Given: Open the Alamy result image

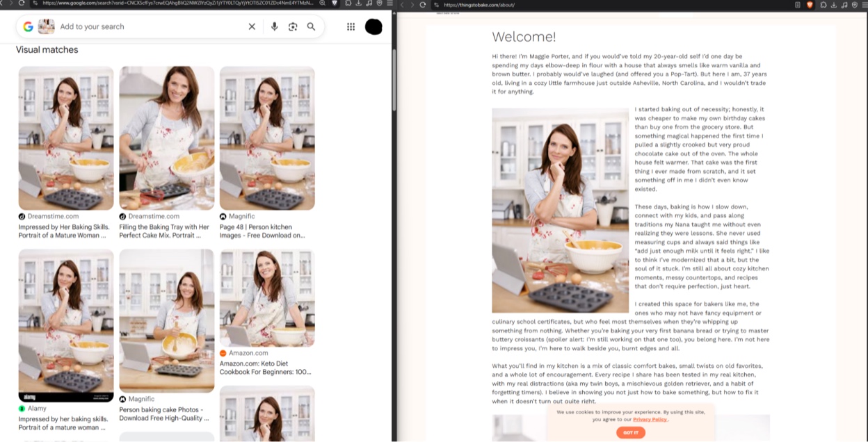Looking at the screenshot, I should (x=66, y=325).
